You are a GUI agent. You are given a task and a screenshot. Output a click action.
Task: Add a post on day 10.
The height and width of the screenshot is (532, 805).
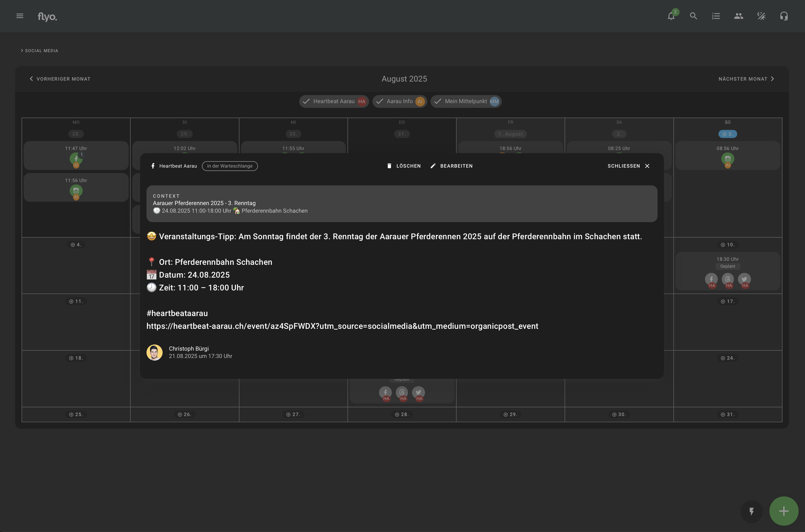tap(728, 245)
